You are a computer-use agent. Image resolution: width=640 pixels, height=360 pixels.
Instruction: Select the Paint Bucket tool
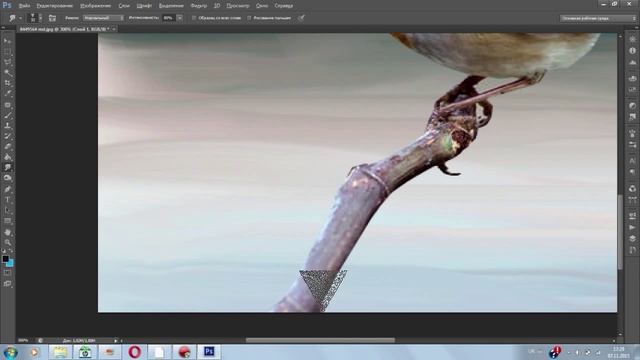7,157
